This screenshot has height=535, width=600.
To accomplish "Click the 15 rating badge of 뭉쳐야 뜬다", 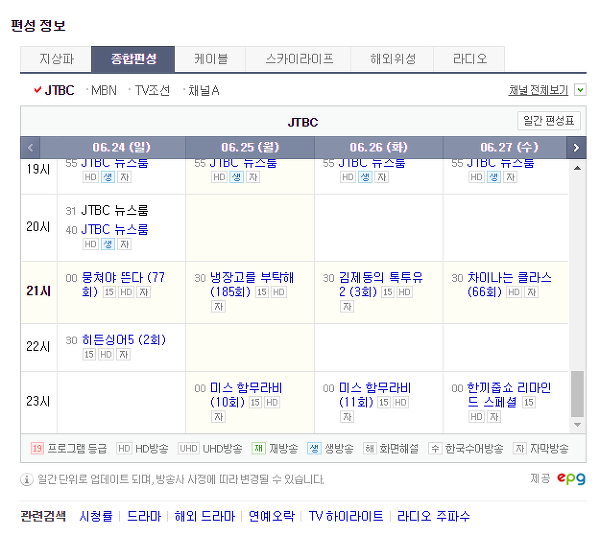I will point(109,292).
